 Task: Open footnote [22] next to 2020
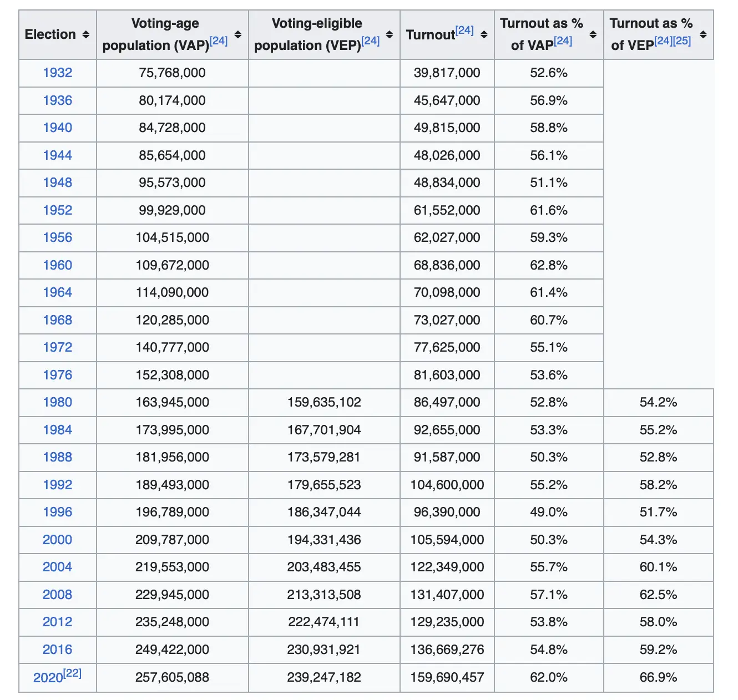point(72,673)
